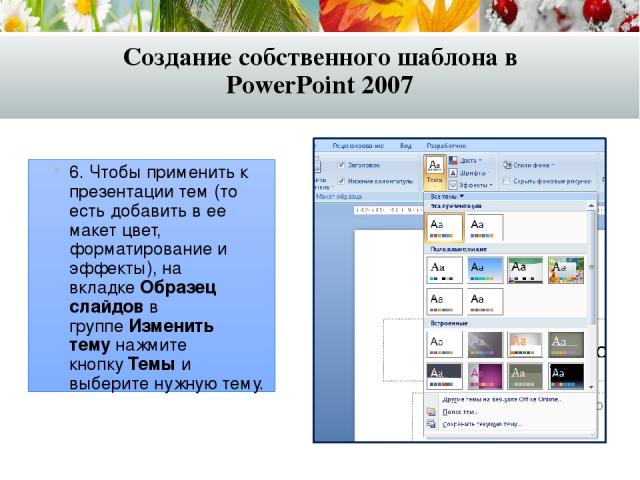Screen dimensions: 640x480
Task: Select the highlighted first theme under Эта презентация
Action: click(444, 227)
